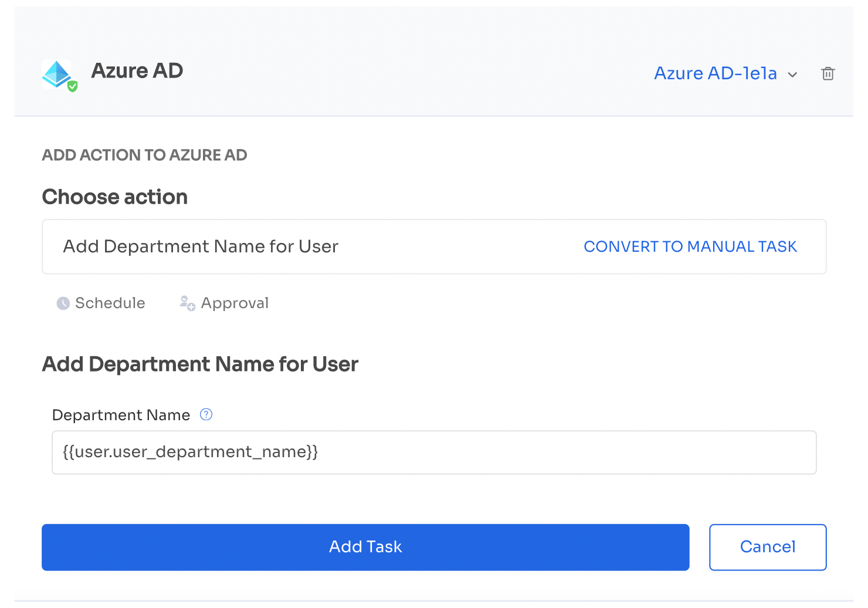Click the add-person icon beside Approval
This screenshot has height=608, width=868.
(187, 303)
